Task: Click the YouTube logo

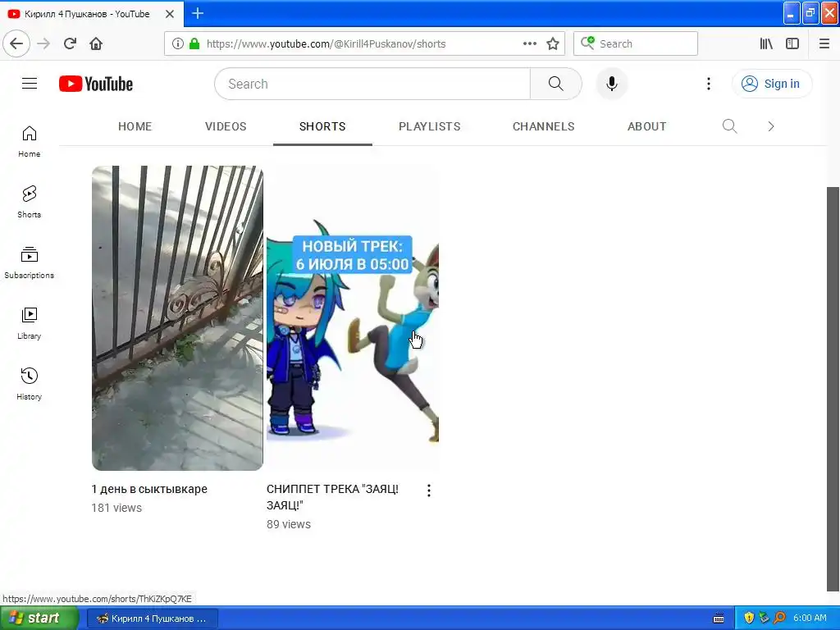Action: pos(96,84)
